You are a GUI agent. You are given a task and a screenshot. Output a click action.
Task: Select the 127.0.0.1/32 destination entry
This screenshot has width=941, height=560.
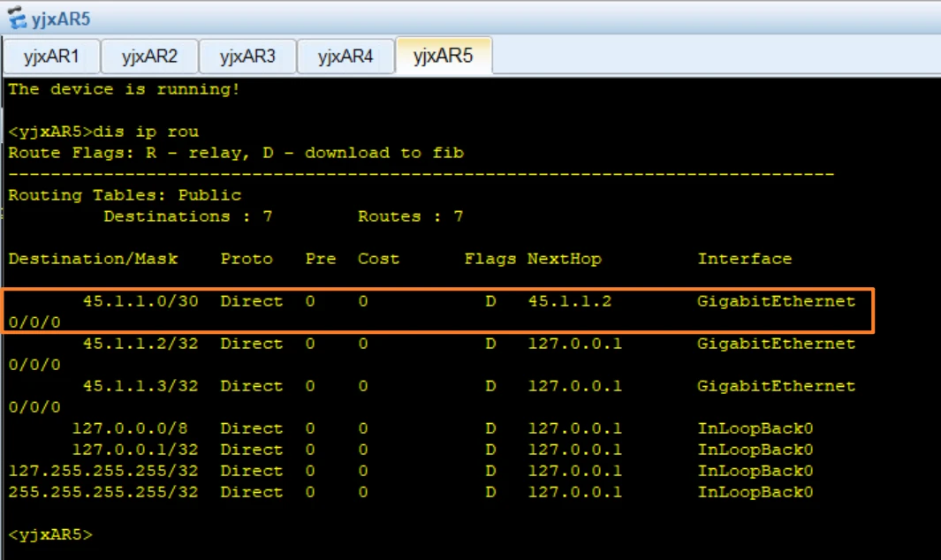pyautogui.click(x=134, y=450)
